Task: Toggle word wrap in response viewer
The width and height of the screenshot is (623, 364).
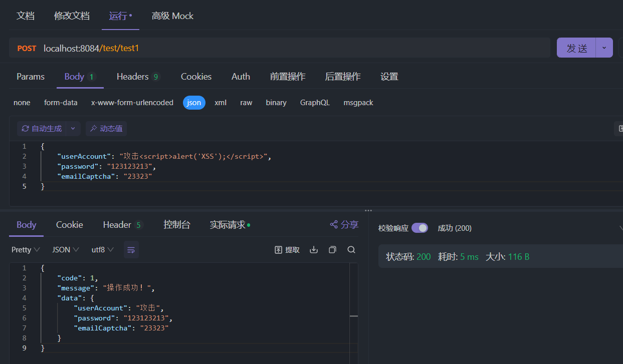Action: click(x=131, y=249)
